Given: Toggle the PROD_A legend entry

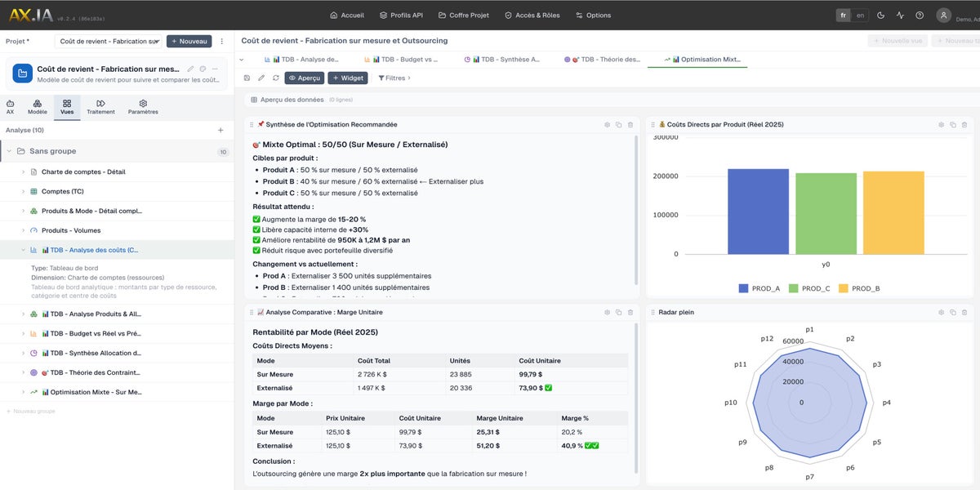Looking at the screenshot, I should (x=759, y=288).
